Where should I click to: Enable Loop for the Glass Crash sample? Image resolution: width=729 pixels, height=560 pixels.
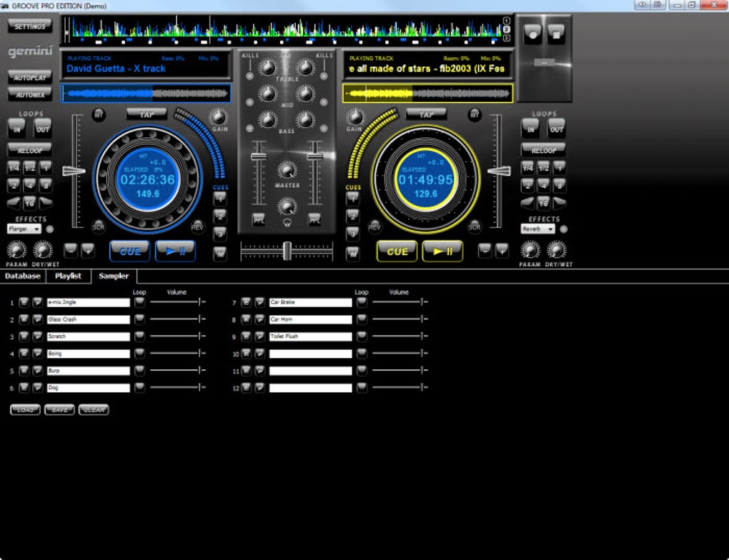pos(139,319)
